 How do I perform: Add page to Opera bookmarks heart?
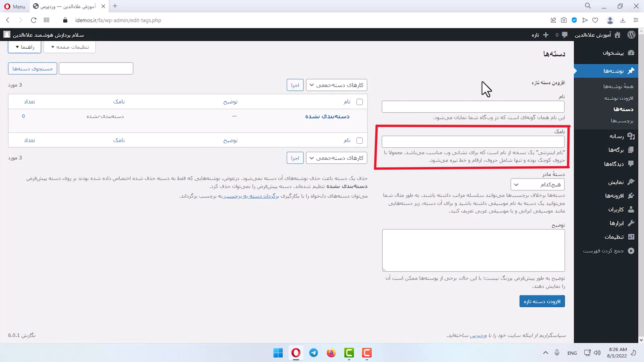(x=595, y=20)
